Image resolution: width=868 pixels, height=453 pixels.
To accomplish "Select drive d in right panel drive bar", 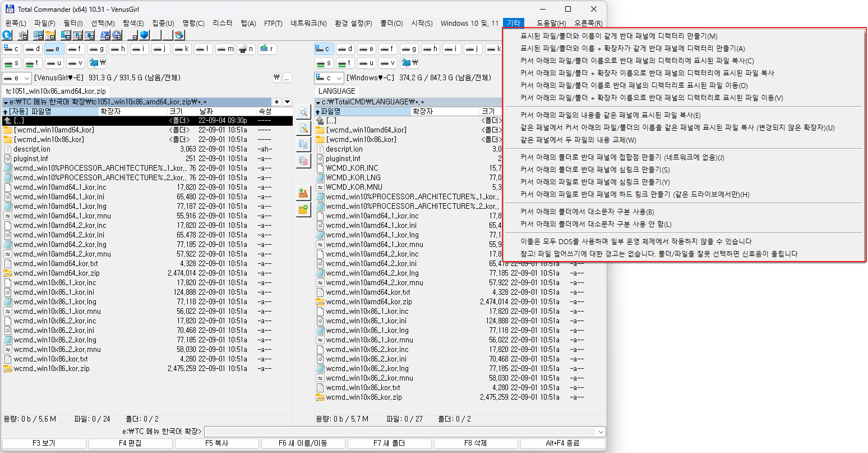I will 345,49.
